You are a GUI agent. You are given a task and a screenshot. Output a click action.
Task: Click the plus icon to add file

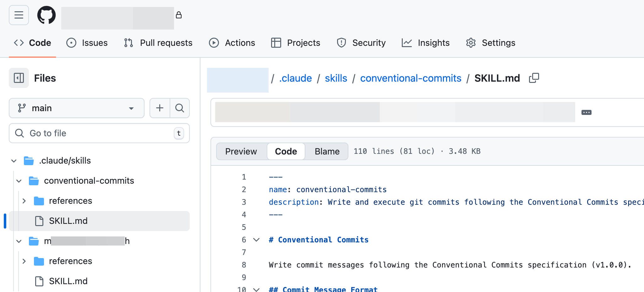tap(160, 108)
